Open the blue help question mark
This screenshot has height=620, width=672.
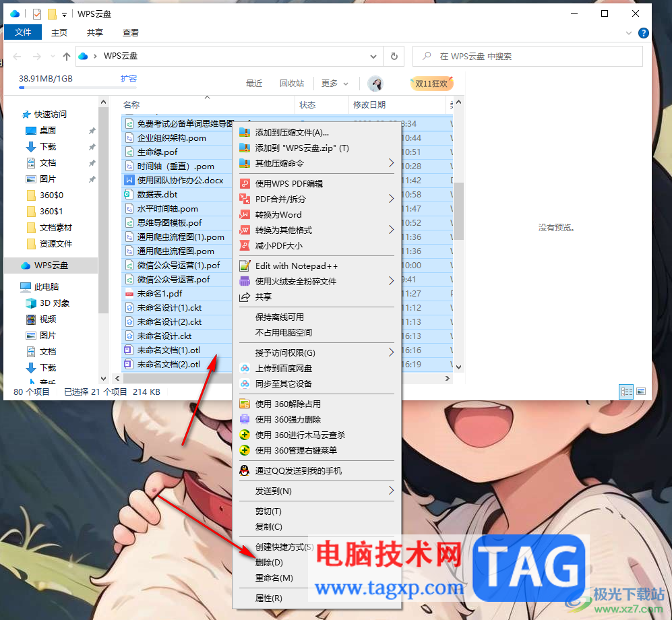click(643, 33)
